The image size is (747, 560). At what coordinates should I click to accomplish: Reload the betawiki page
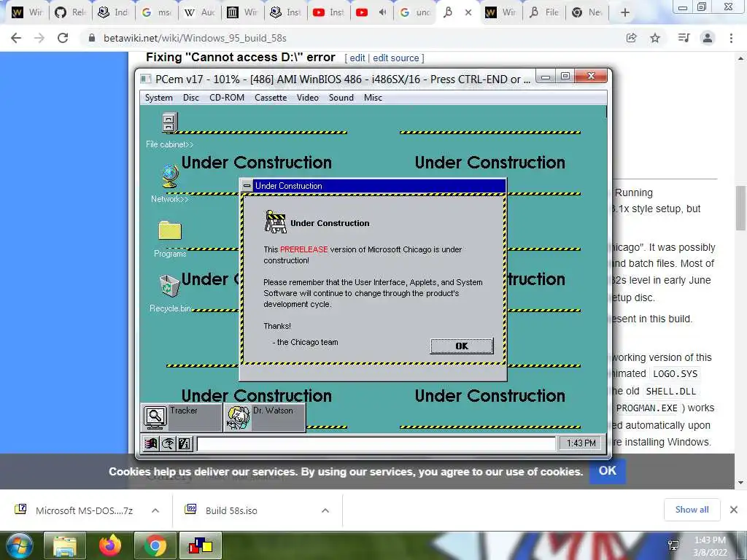tap(63, 38)
